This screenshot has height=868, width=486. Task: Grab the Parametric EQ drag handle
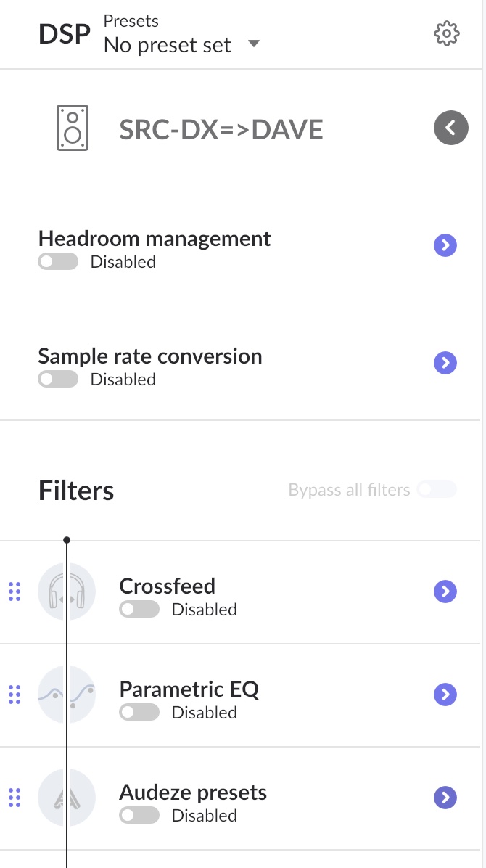(x=14, y=695)
